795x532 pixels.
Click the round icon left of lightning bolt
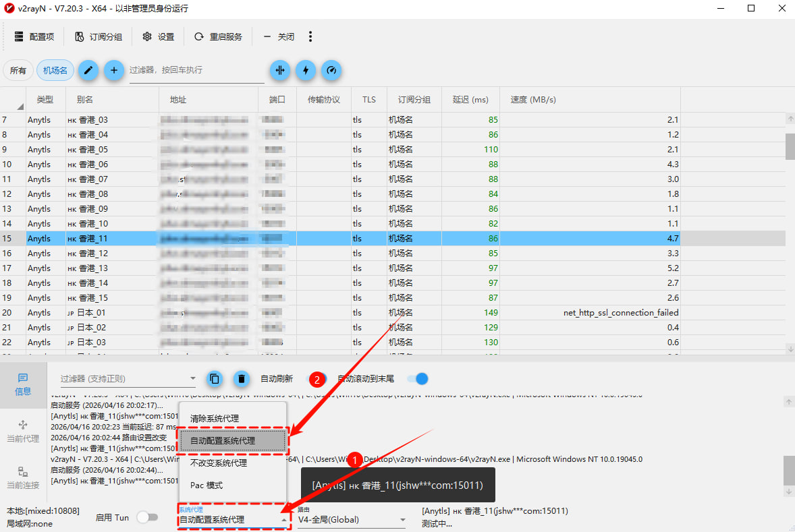coord(280,70)
